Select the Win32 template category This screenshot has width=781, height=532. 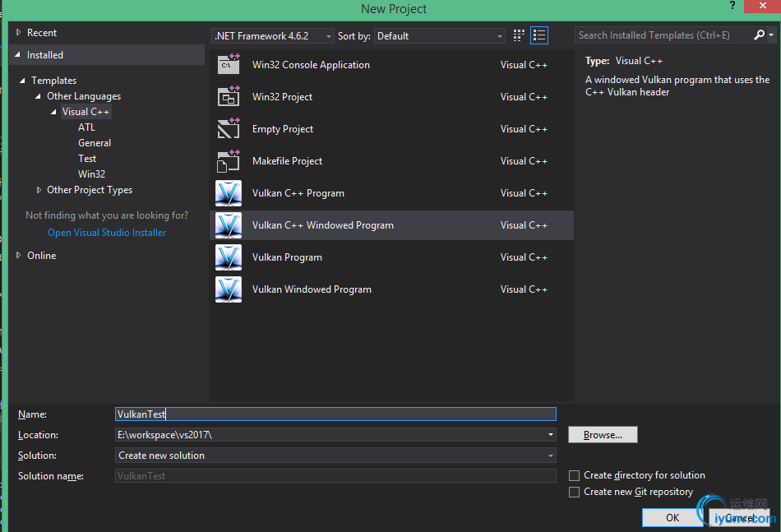91,173
